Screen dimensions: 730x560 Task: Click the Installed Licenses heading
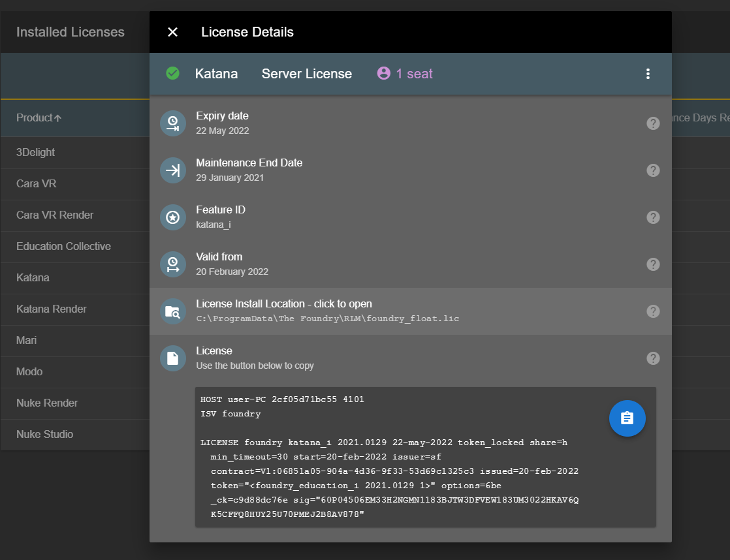click(71, 32)
